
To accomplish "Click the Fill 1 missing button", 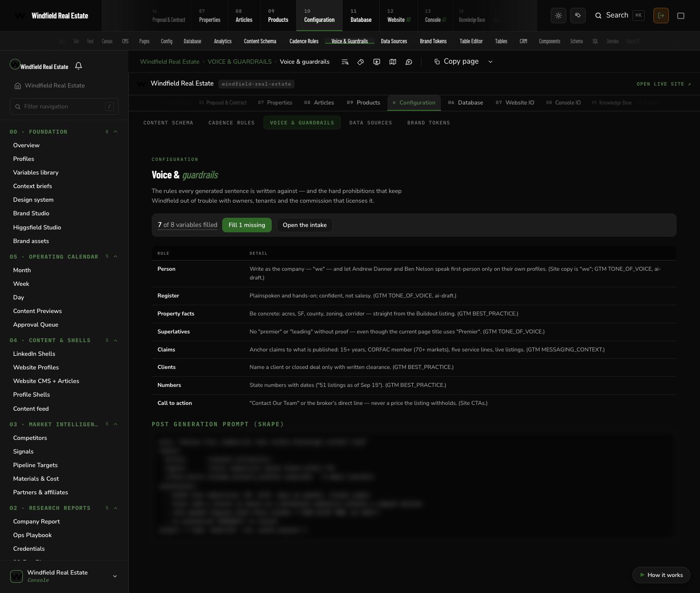I will click(247, 225).
